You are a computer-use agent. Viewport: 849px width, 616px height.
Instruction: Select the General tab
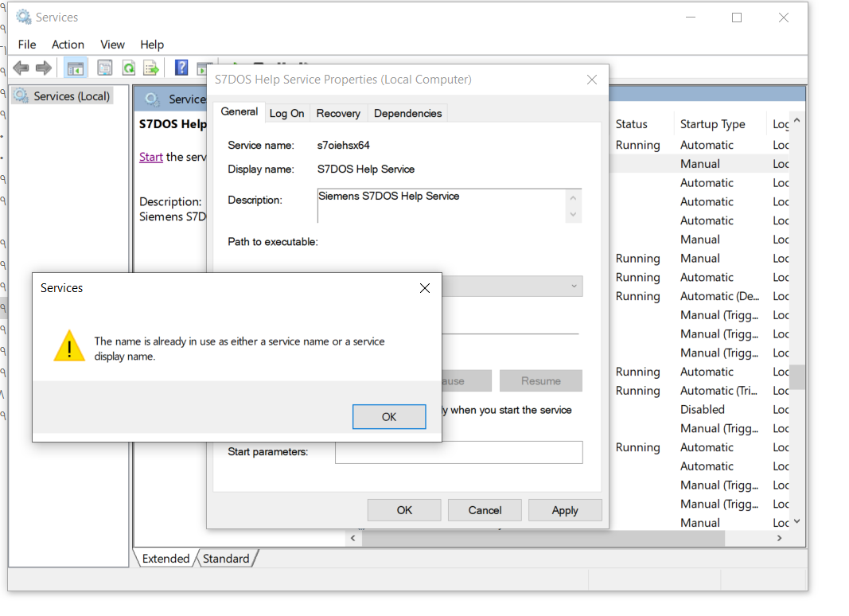[240, 111]
